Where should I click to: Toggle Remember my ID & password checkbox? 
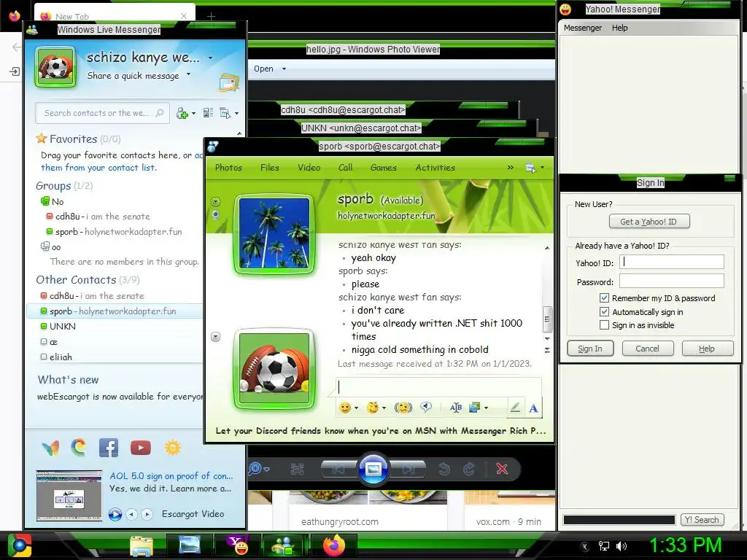tap(604, 298)
